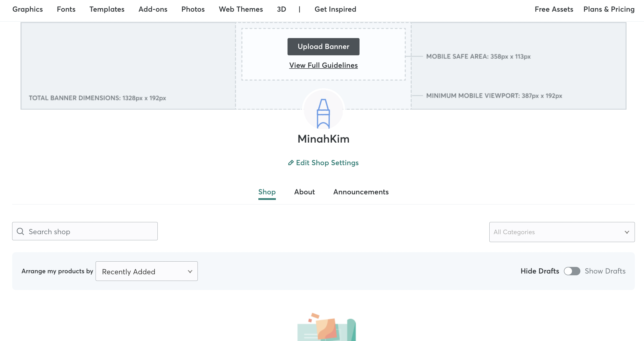The width and height of the screenshot is (644, 341).
Task: Open the Announcements tab
Action: click(x=361, y=192)
